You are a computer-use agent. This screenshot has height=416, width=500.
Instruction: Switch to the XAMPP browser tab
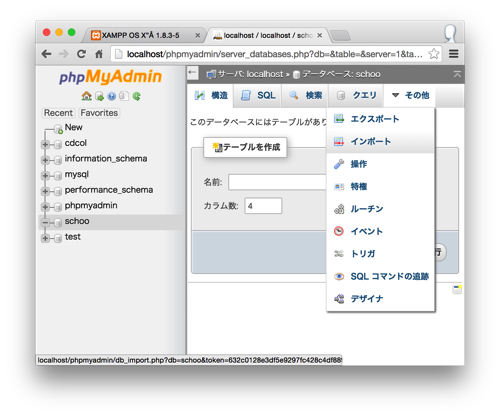[x=145, y=35]
